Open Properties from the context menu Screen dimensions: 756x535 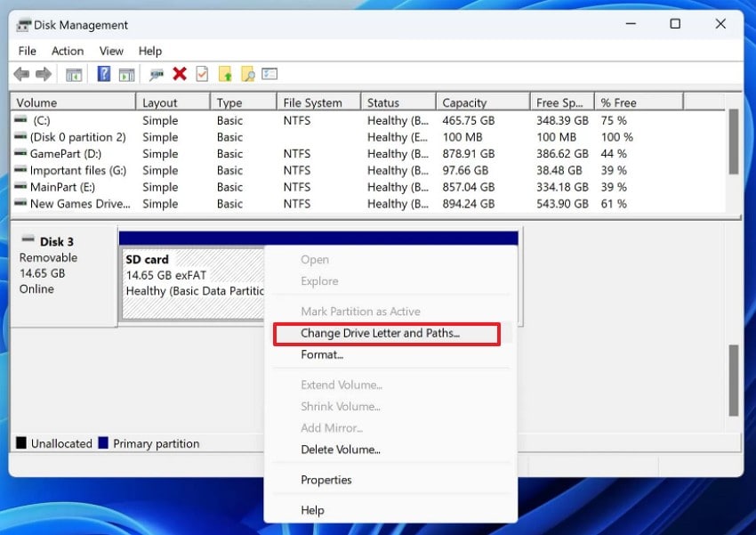(x=326, y=480)
